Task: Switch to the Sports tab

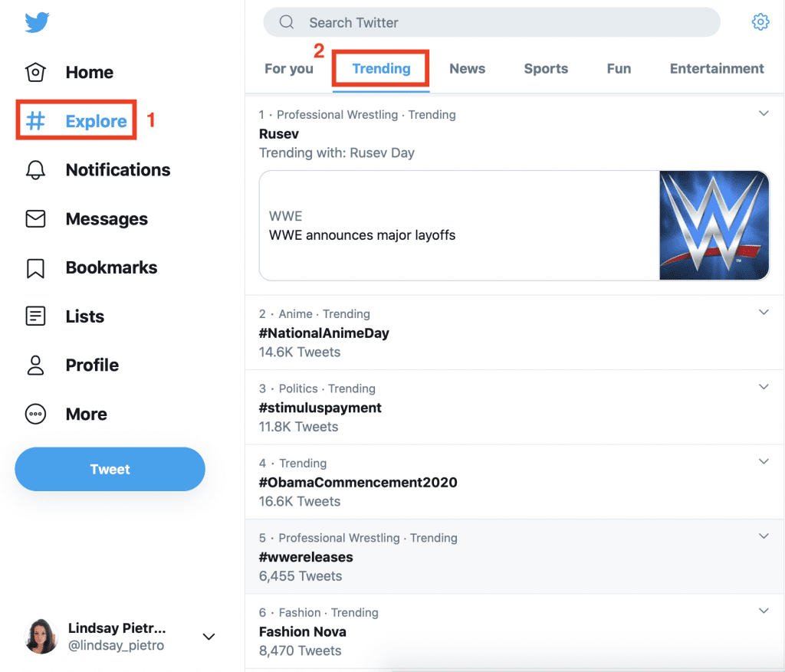Action: [x=546, y=68]
